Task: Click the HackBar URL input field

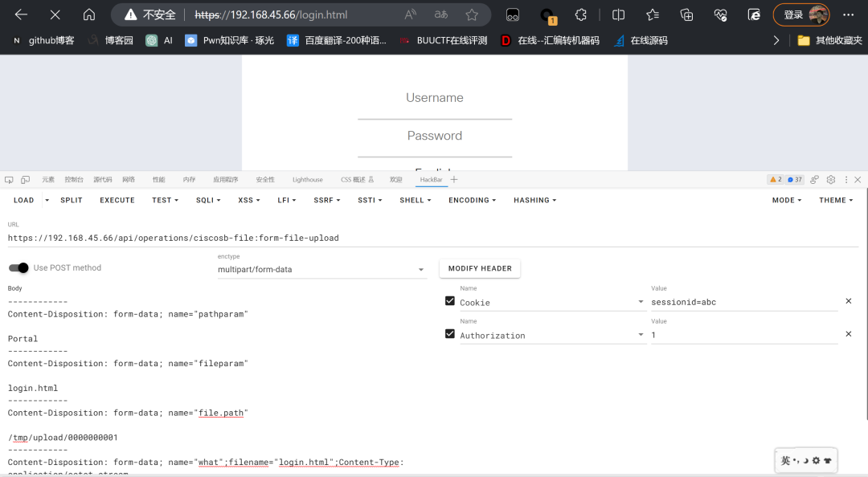Action: 433,238
